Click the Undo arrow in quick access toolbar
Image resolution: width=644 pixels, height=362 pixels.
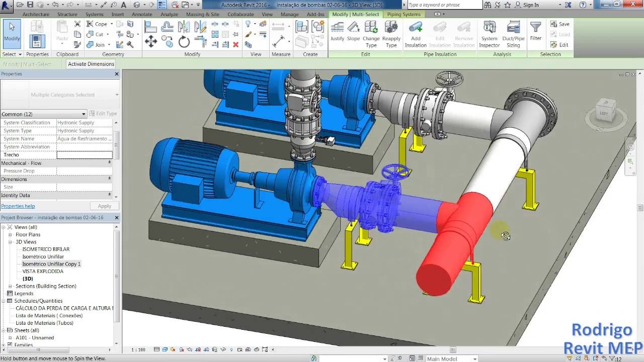55,5
